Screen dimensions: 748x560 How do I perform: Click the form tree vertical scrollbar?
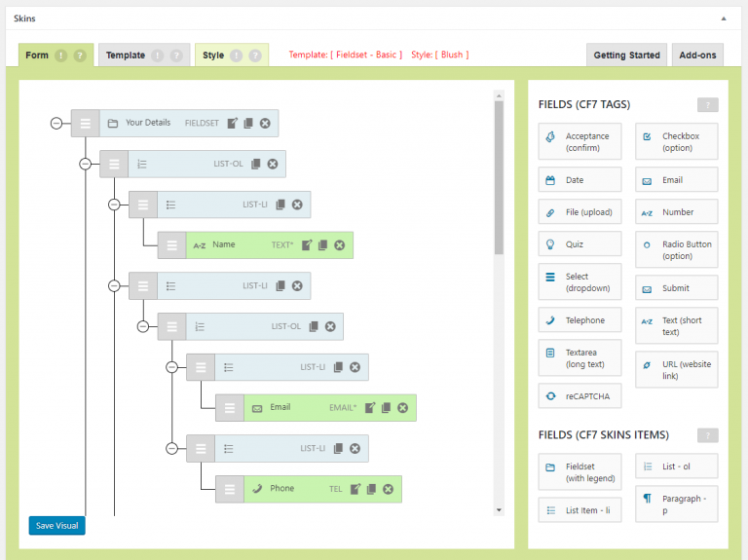tap(500, 175)
